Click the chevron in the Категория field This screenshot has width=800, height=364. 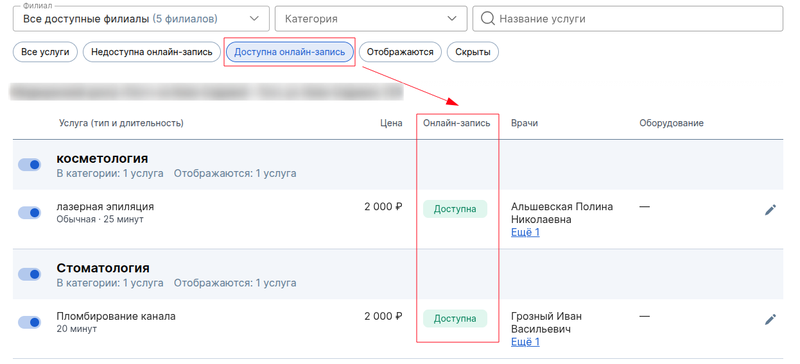click(x=452, y=19)
